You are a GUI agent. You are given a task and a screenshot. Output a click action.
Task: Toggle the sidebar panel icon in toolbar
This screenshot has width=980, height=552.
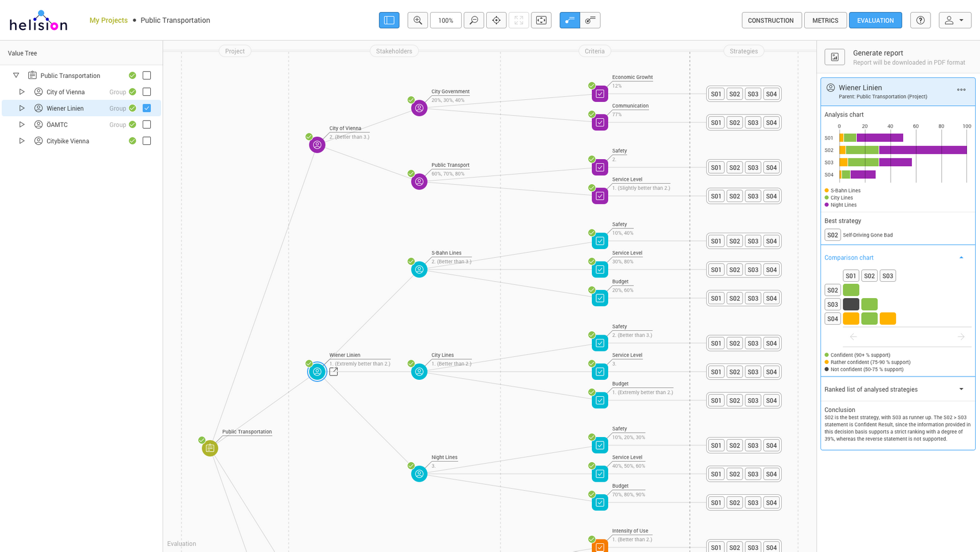[x=389, y=20]
